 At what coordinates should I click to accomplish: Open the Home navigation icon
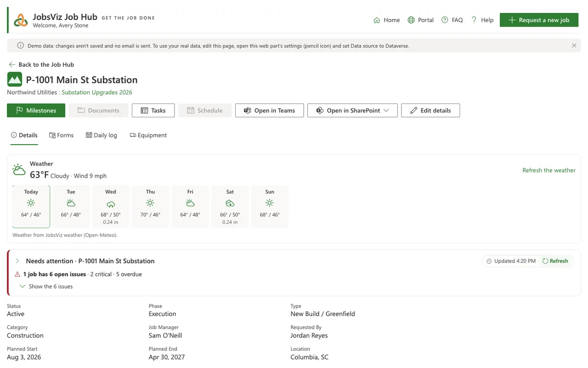[377, 20]
